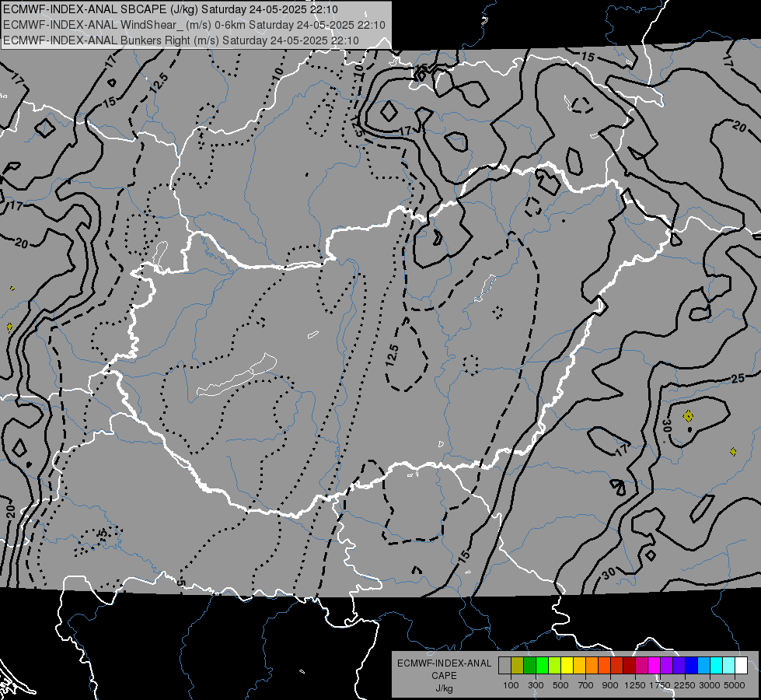Pick the amber swatch left of 700
This screenshot has width=761, height=700.
579,665
